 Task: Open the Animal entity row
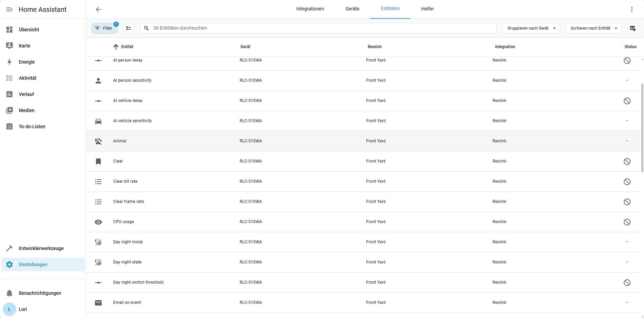point(363,141)
